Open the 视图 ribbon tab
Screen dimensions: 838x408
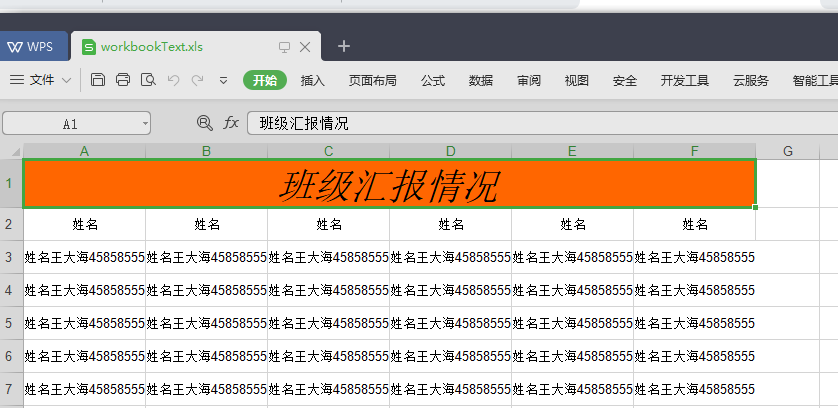coord(577,81)
